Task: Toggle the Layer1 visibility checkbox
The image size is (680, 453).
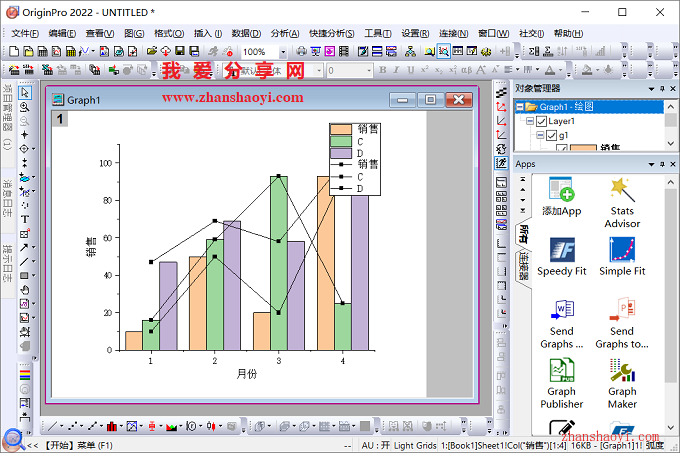Action: (x=541, y=121)
